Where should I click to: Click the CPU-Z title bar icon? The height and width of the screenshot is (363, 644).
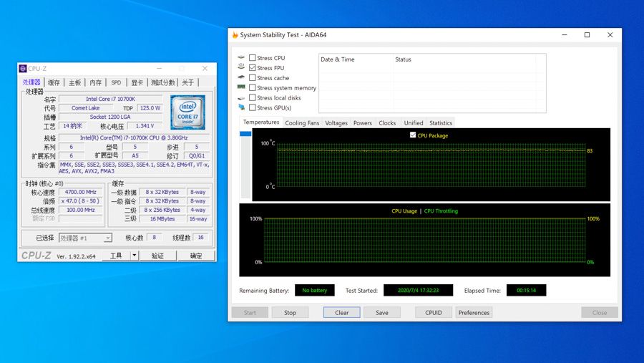click(x=23, y=69)
